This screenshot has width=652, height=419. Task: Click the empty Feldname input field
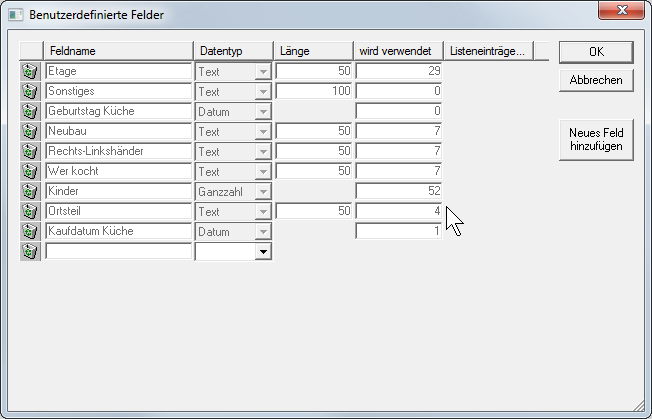pyautogui.click(x=118, y=252)
